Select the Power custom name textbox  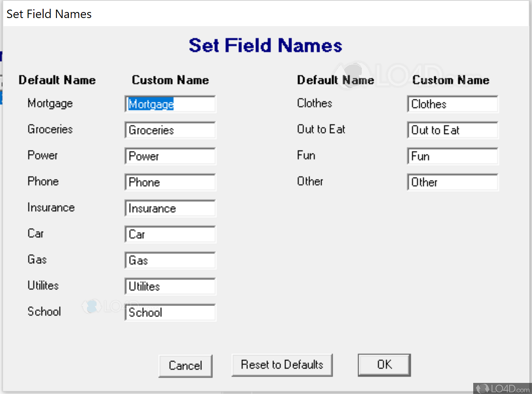(170, 156)
